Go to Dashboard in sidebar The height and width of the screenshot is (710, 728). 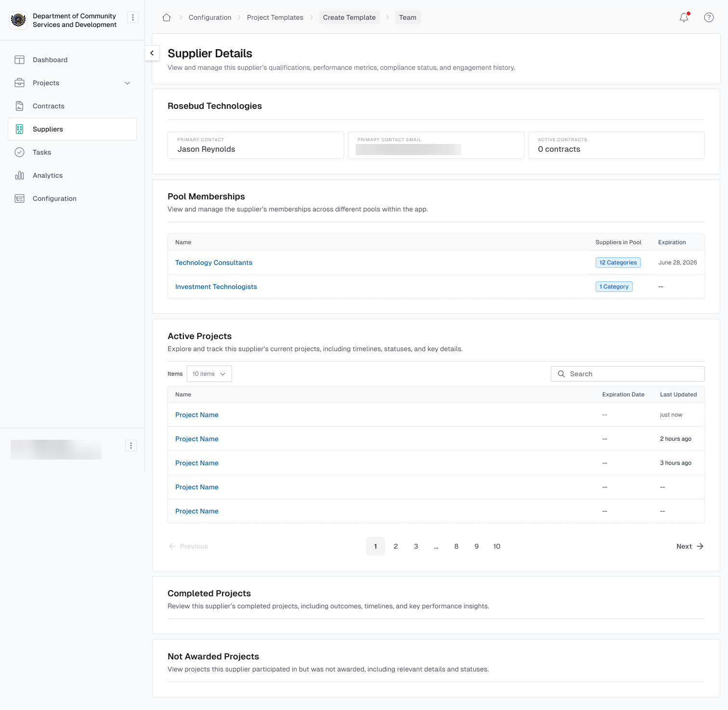point(50,60)
